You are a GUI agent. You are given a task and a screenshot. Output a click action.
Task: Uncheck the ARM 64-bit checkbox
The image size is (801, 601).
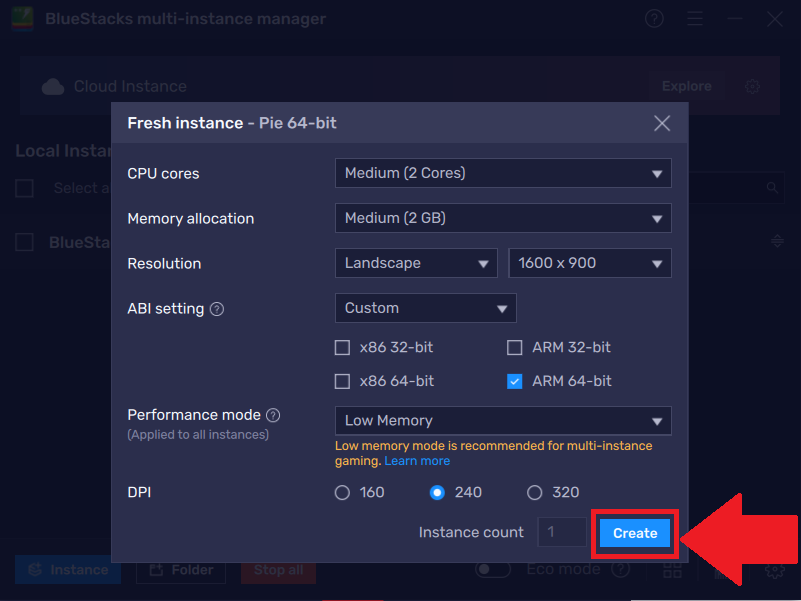[515, 381]
